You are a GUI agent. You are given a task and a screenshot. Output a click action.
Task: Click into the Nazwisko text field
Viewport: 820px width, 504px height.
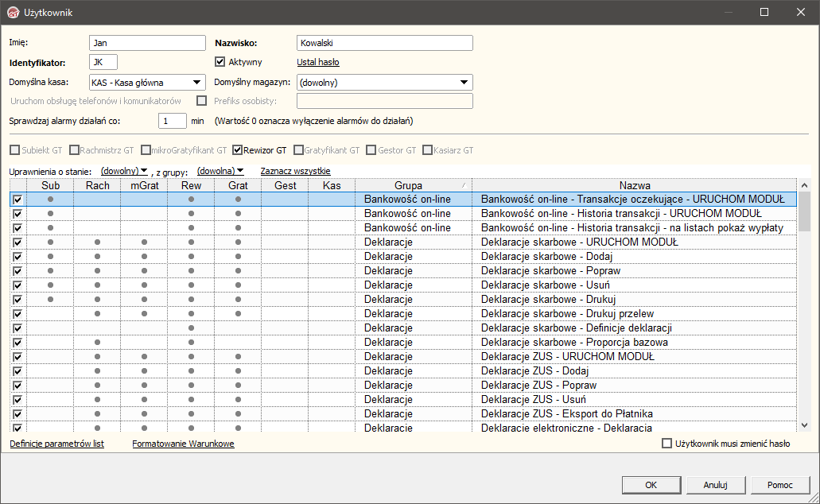[384, 43]
